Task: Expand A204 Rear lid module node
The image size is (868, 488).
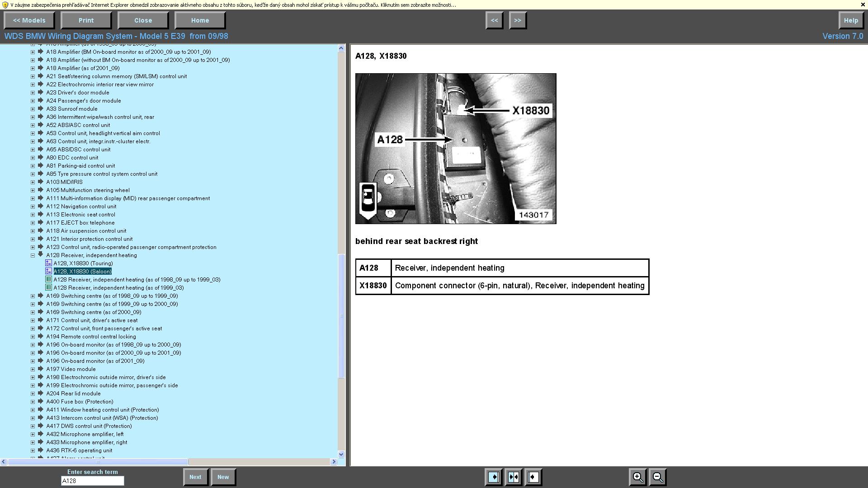Action: coord(33,394)
